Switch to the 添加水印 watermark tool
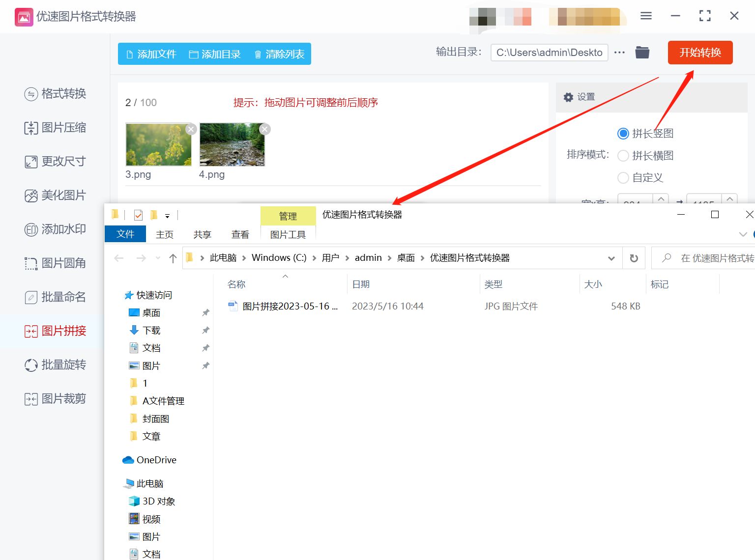Image resolution: width=755 pixels, height=560 pixels. [x=56, y=229]
